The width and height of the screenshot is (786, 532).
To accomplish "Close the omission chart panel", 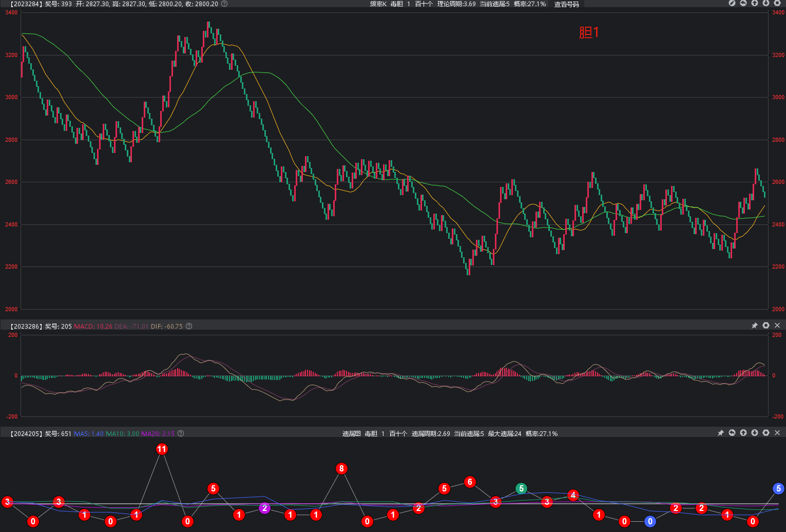I will coord(777,433).
